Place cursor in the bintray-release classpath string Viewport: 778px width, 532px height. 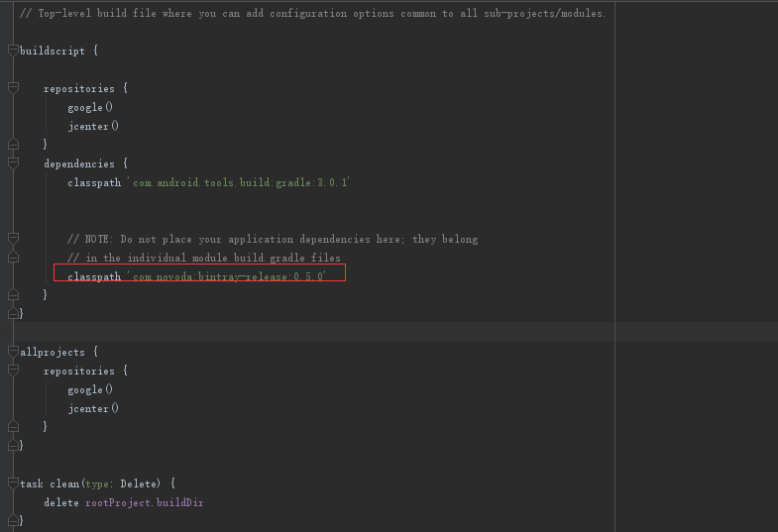click(226, 276)
